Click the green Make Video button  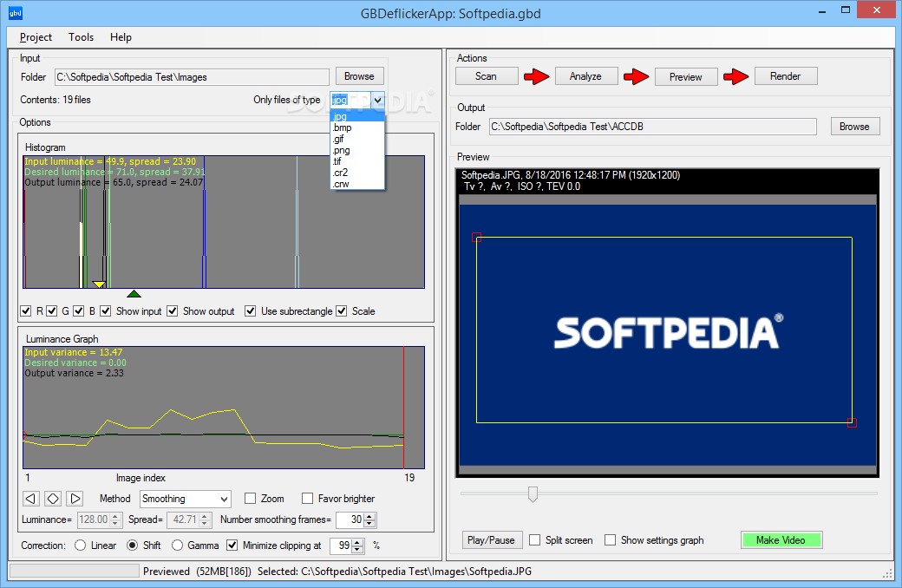tap(781, 540)
